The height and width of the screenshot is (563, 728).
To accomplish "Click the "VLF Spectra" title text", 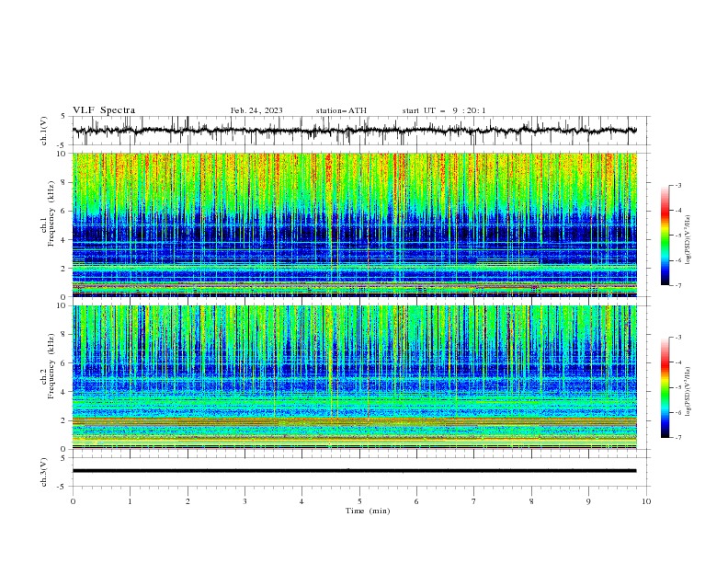I will (x=104, y=110).
